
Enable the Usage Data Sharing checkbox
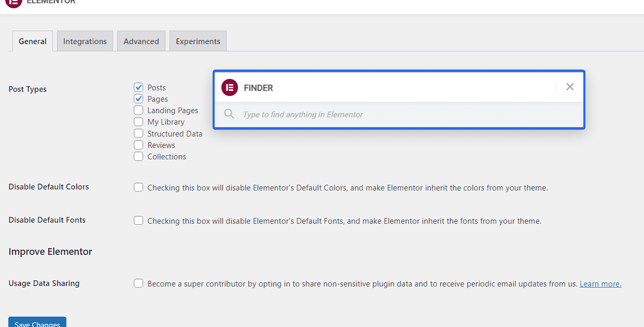pos(138,283)
